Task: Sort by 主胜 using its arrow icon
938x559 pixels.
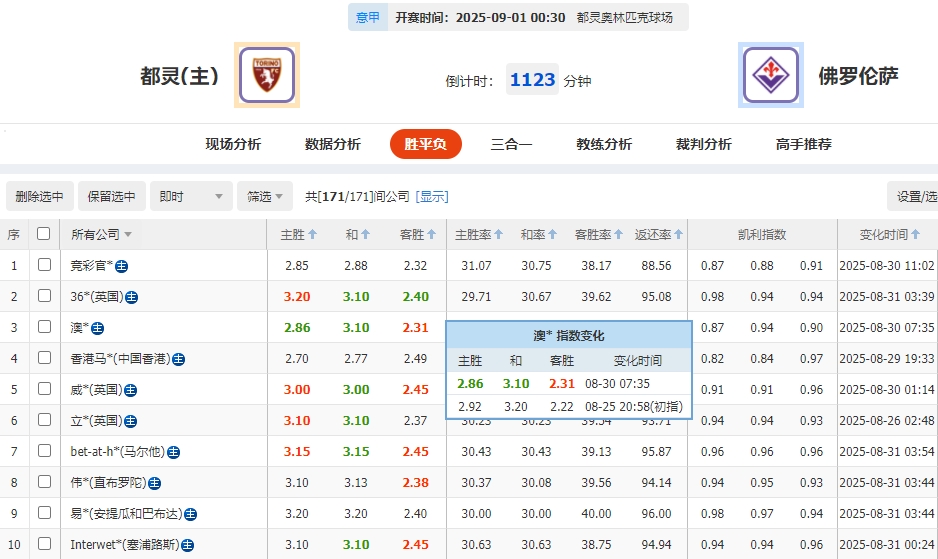Action: tap(312, 235)
